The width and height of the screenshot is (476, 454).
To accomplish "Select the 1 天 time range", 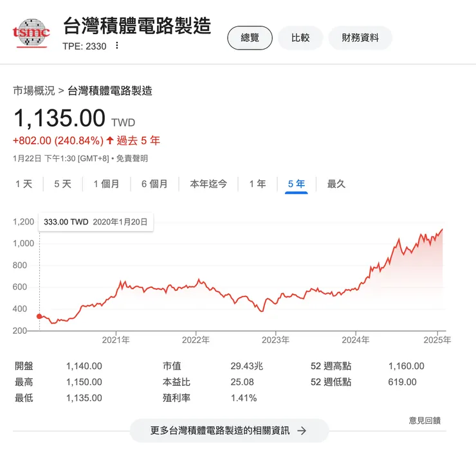I will [24, 184].
